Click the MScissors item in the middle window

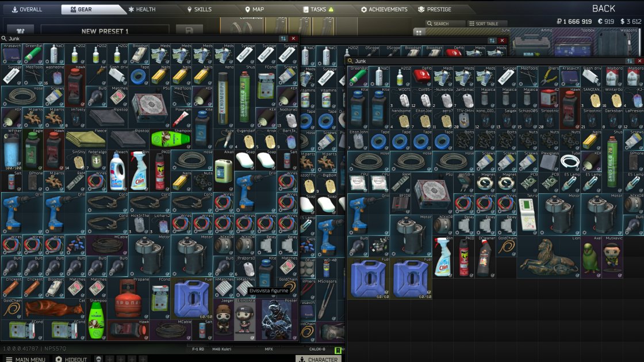coord(326,300)
